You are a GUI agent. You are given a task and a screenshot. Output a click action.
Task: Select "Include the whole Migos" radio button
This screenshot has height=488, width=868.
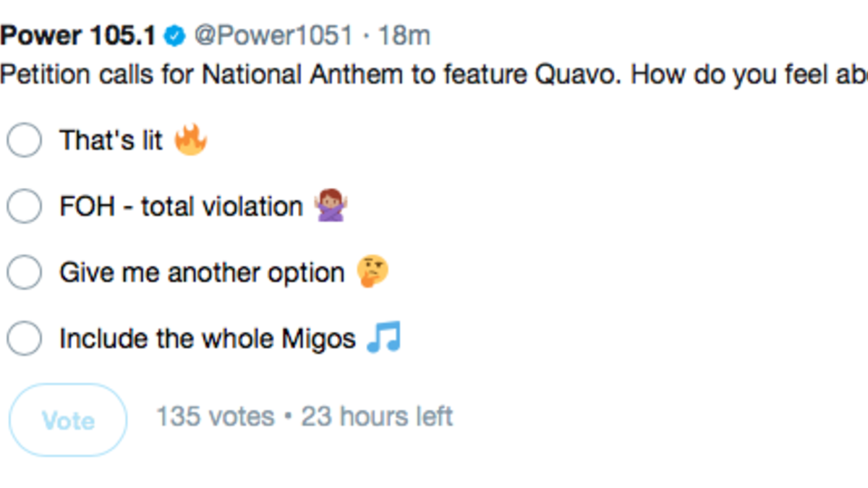pos(24,338)
